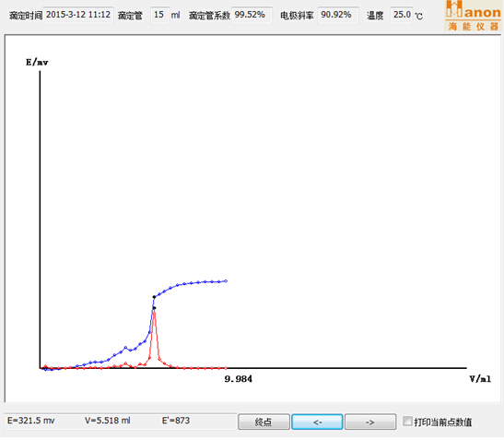This screenshot has height=440, width=504.
Task: Click the electrode slope field 90.92%
Action: (338, 15)
